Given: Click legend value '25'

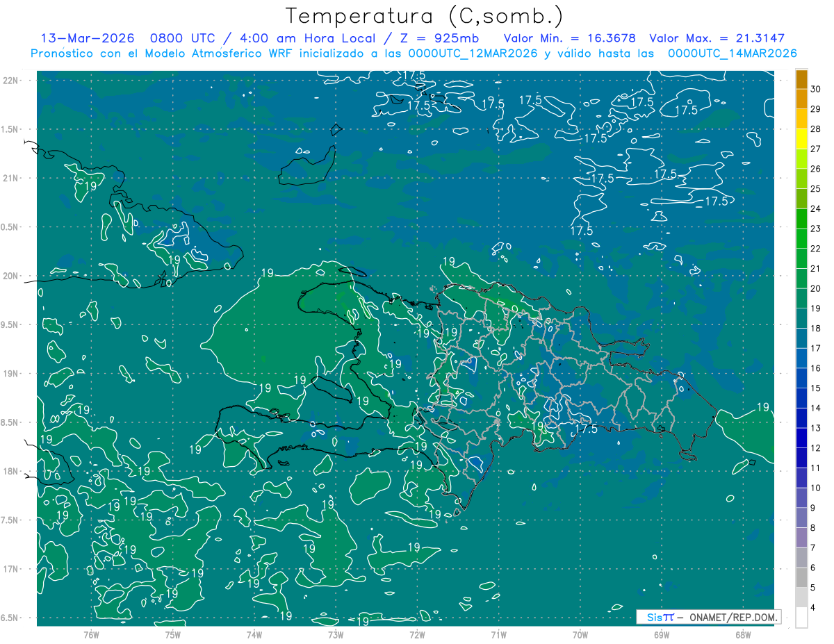Looking at the screenshot, I should tap(815, 189).
